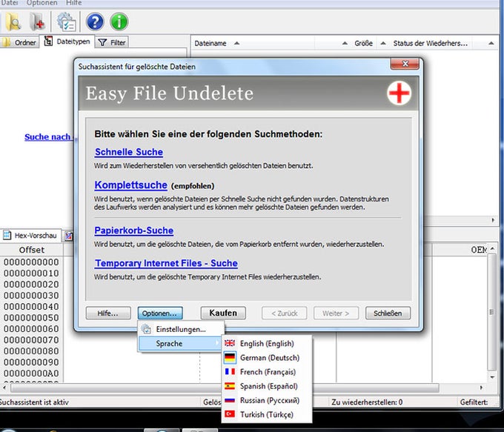Sort by Status der Wiederhers... column
The width and height of the screenshot is (504, 432).
(x=430, y=43)
